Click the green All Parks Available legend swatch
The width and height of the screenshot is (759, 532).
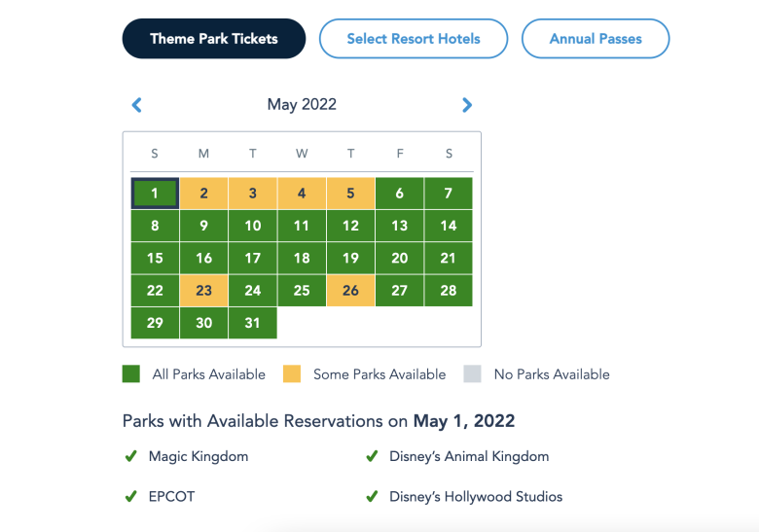click(x=131, y=373)
